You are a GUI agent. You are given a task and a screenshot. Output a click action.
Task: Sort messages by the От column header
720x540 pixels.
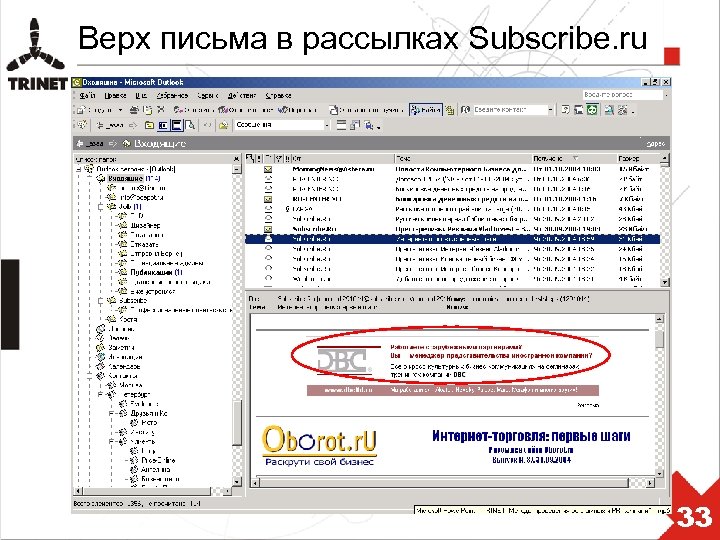click(343, 159)
